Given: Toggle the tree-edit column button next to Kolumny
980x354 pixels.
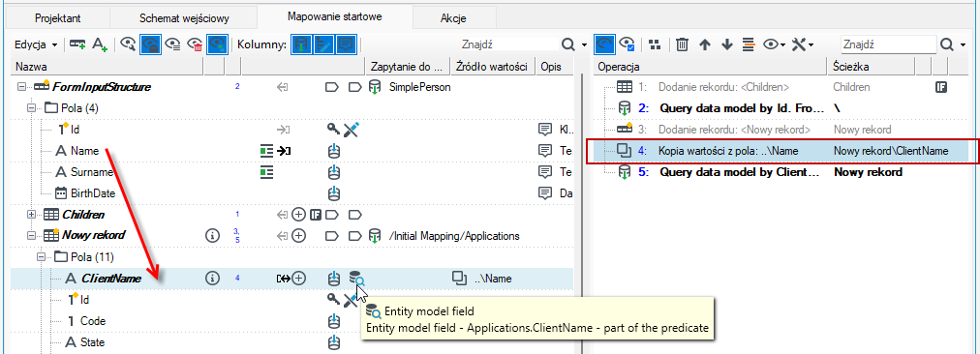Looking at the screenshot, I should pyautogui.click(x=323, y=44).
